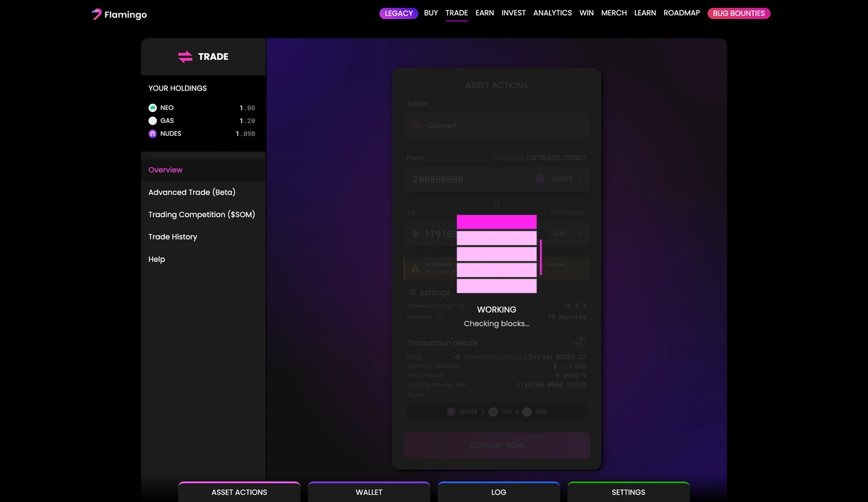868x502 pixels.
Task: Switch to the WALLET bottom tab
Action: coord(369,492)
